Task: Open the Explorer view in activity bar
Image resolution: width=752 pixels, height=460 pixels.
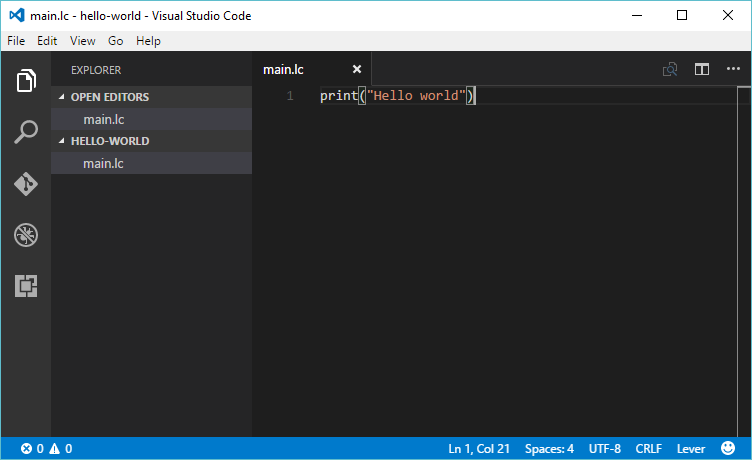Action: click(x=26, y=81)
